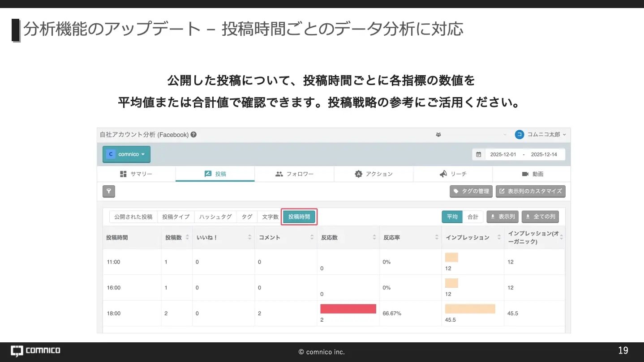Click the orange impression bar in 18:00 row

(x=470, y=309)
